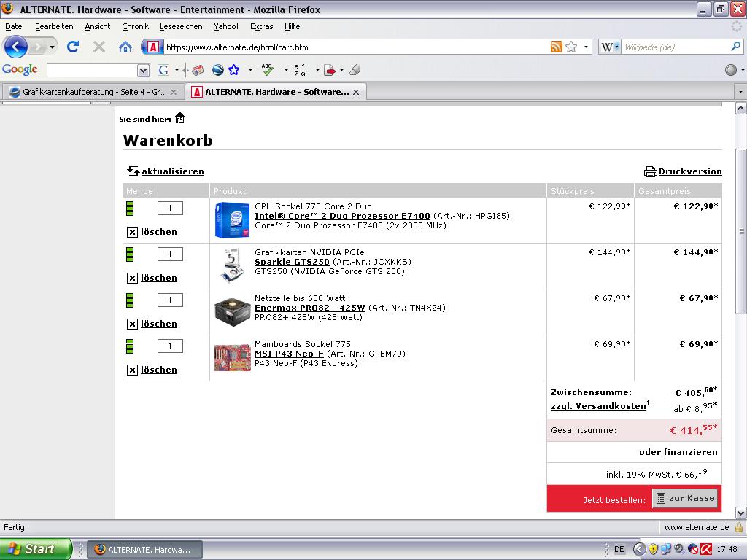Click quantity field for Sparkle GTS250

pyautogui.click(x=170, y=254)
